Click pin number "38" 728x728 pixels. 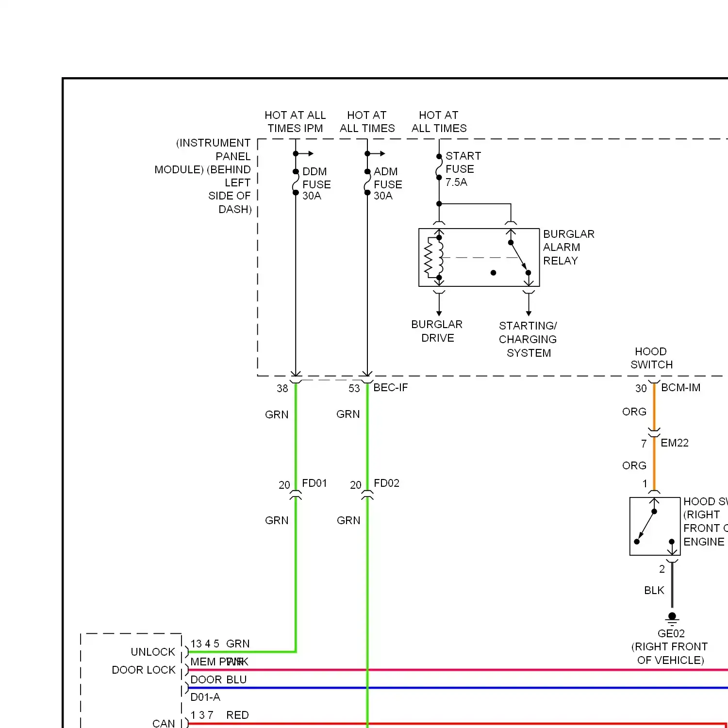coord(282,388)
